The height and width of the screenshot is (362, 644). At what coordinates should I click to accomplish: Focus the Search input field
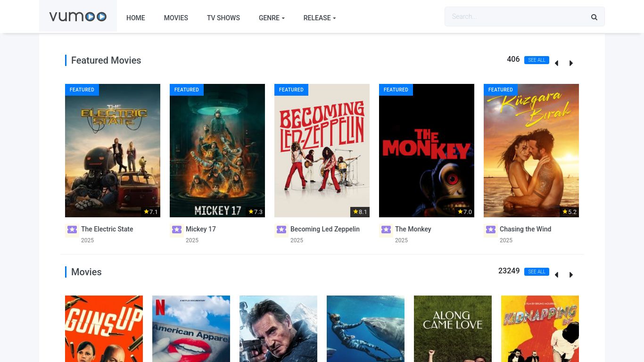click(516, 16)
